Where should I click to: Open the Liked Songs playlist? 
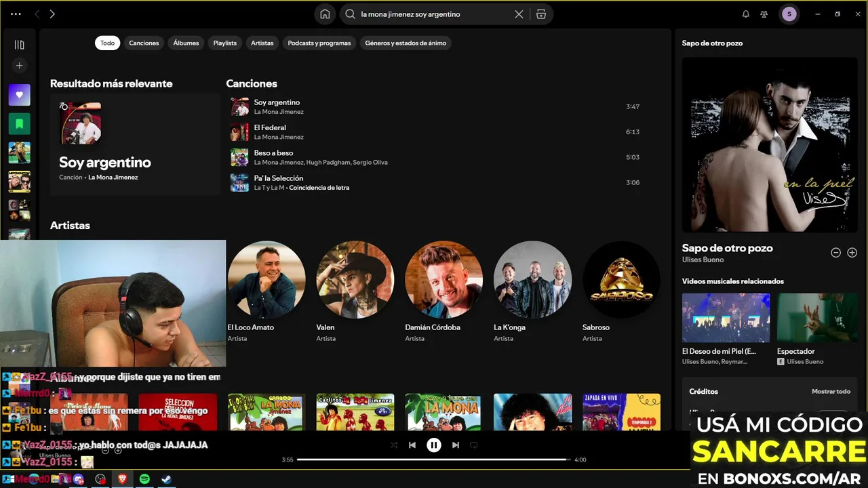click(19, 95)
